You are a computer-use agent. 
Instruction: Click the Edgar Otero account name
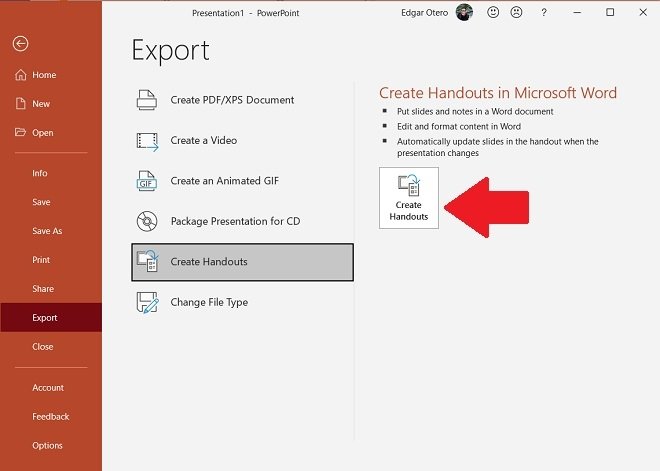tap(424, 13)
